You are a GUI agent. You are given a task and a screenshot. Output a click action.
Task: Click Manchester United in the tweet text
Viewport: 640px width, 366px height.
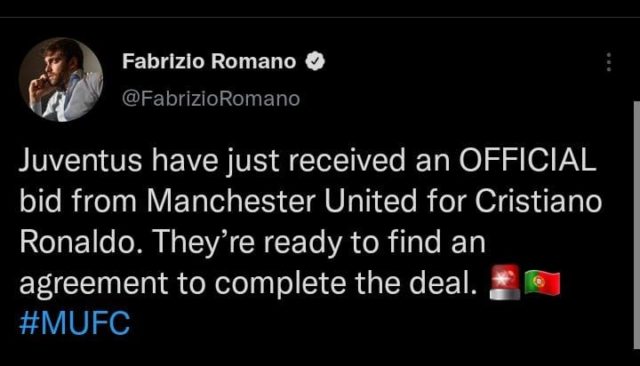[x=282, y=202]
